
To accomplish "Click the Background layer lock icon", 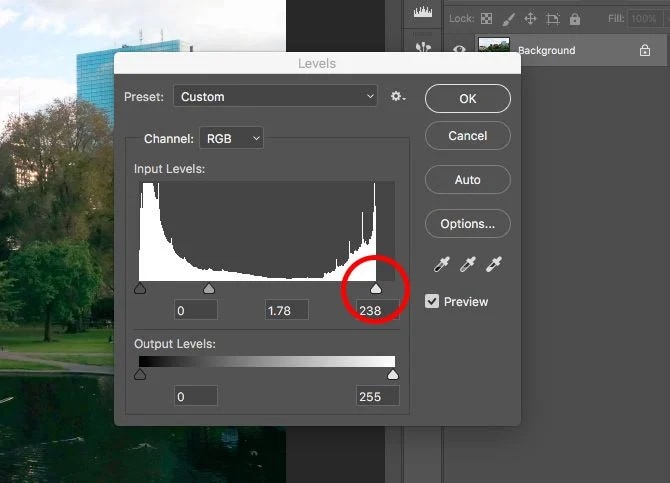I will pyautogui.click(x=645, y=50).
